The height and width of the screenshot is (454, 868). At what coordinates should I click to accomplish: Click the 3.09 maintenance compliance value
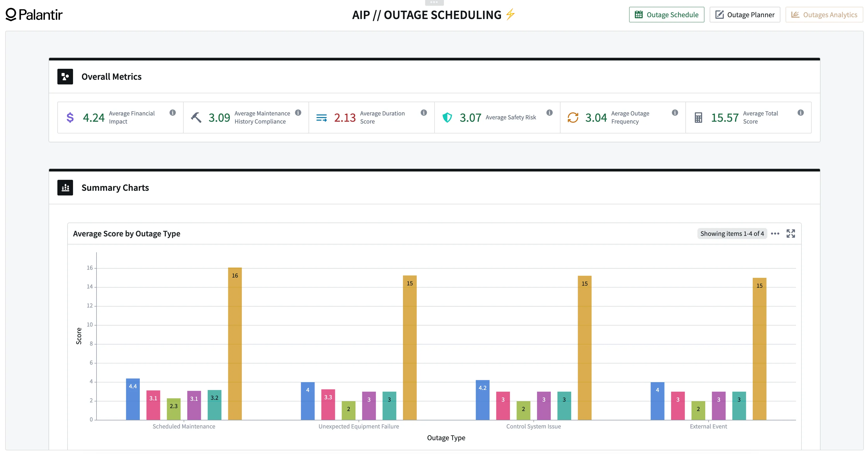pos(219,118)
